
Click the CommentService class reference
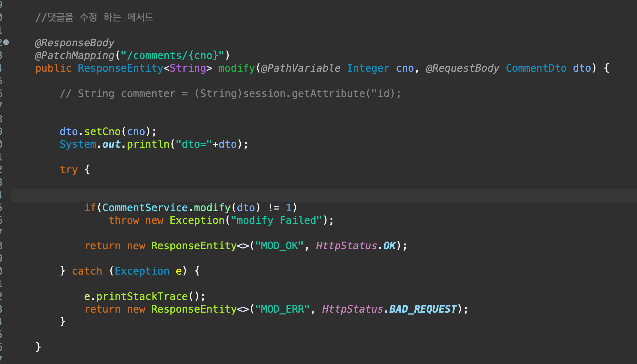click(145, 208)
